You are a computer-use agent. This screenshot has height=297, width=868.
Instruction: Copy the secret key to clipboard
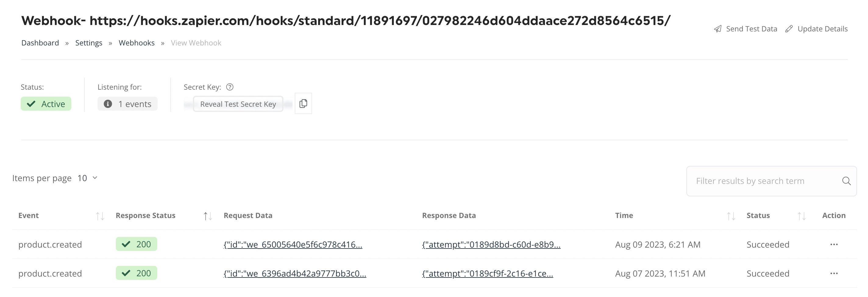303,103
